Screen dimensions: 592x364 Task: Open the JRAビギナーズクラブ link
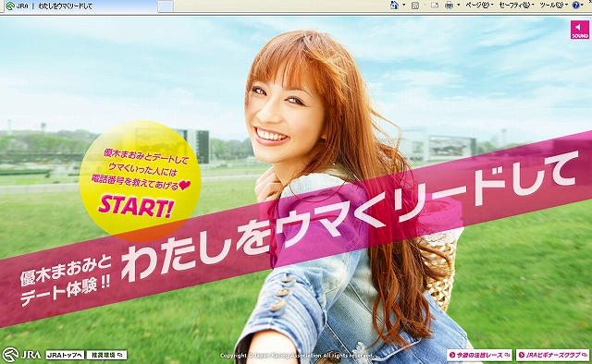click(x=552, y=355)
